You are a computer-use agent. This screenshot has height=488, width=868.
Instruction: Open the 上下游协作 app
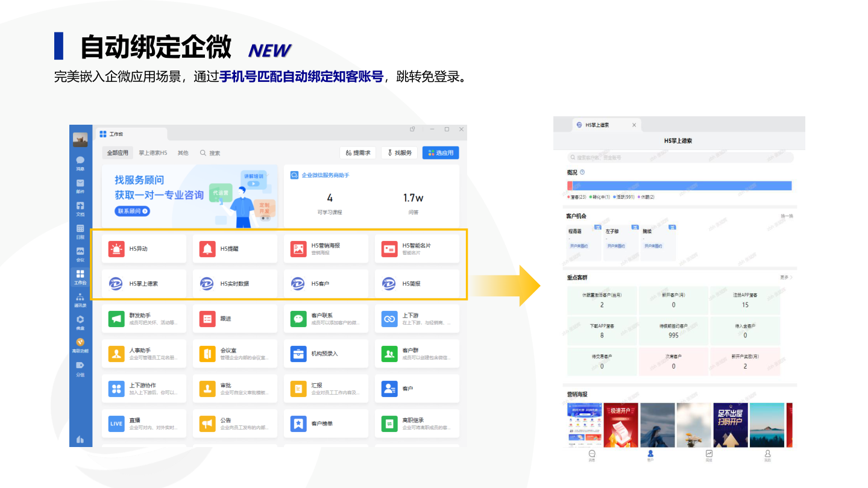pos(144,389)
